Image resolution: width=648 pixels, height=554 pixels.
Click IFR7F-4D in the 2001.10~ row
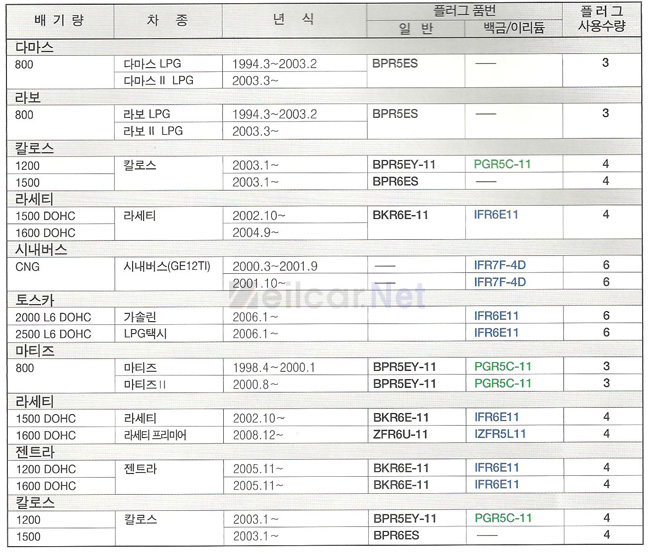click(500, 282)
